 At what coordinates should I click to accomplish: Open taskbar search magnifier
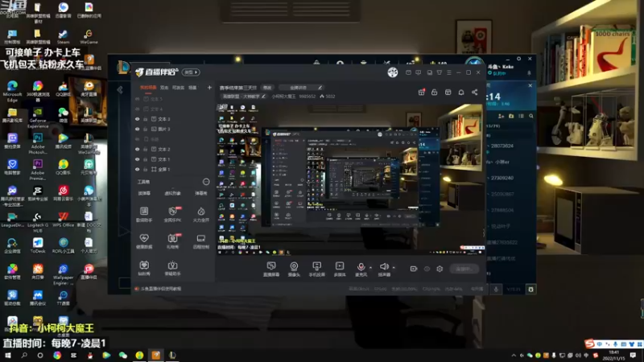click(24, 355)
